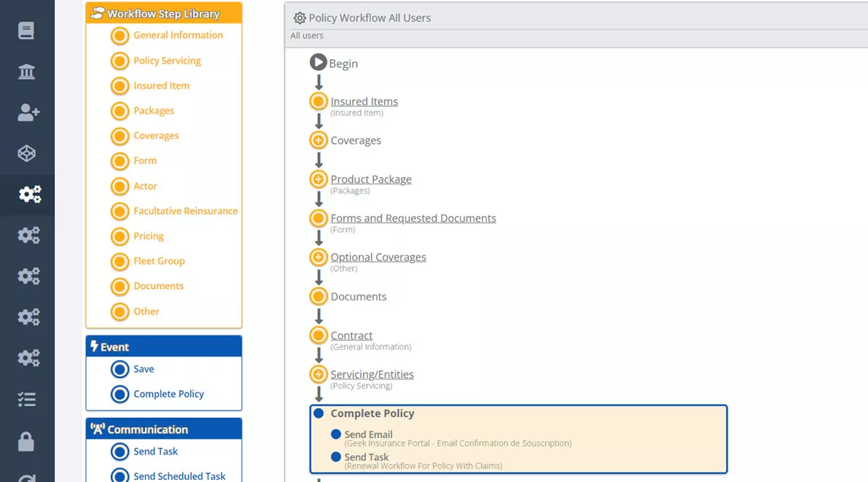Open the Product Package link
Screen dimensions: 868x482
[371, 179]
